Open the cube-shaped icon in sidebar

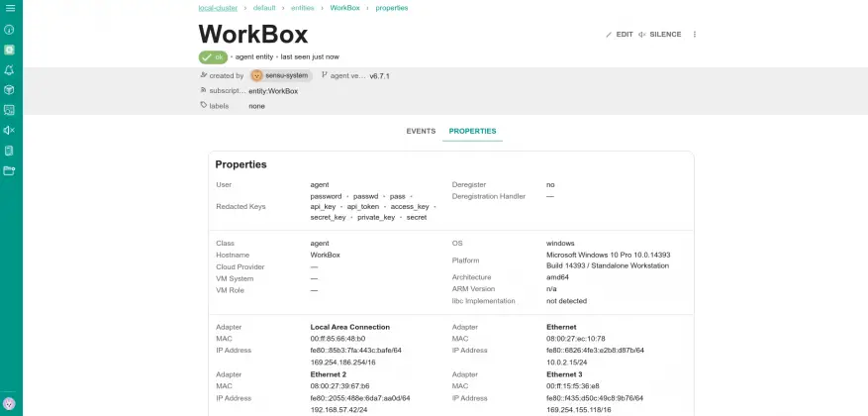pos(10,89)
